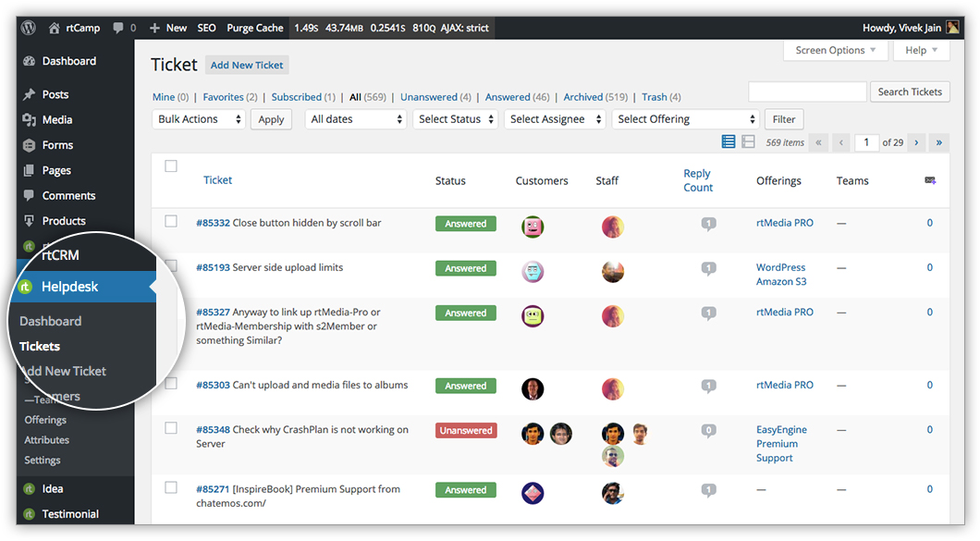Screen dimensions: 980x541
Task: Click the ticket search input field
Action: [x=807, y=92]
